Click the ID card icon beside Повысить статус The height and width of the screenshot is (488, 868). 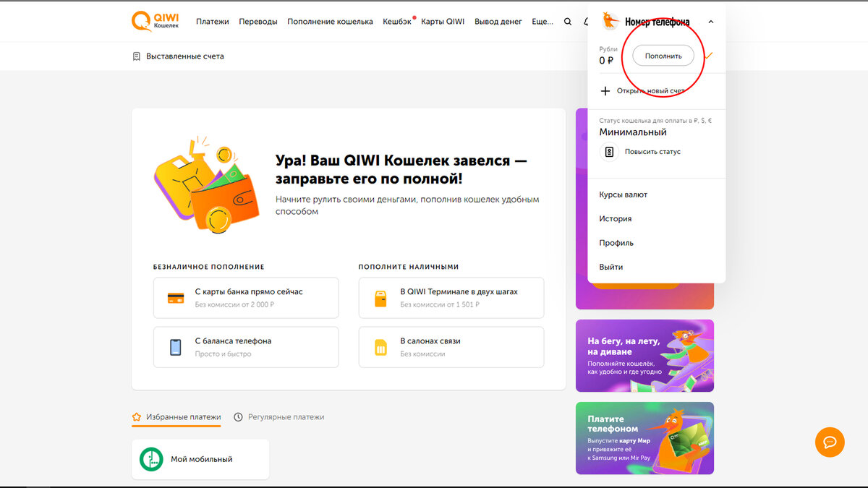[609, 152]
